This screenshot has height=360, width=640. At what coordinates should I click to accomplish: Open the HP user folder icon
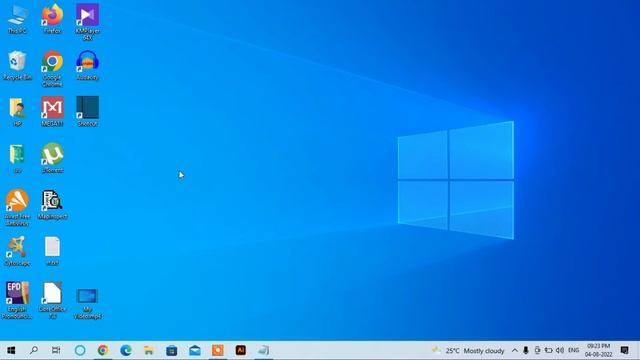click(x=17, y=111)
